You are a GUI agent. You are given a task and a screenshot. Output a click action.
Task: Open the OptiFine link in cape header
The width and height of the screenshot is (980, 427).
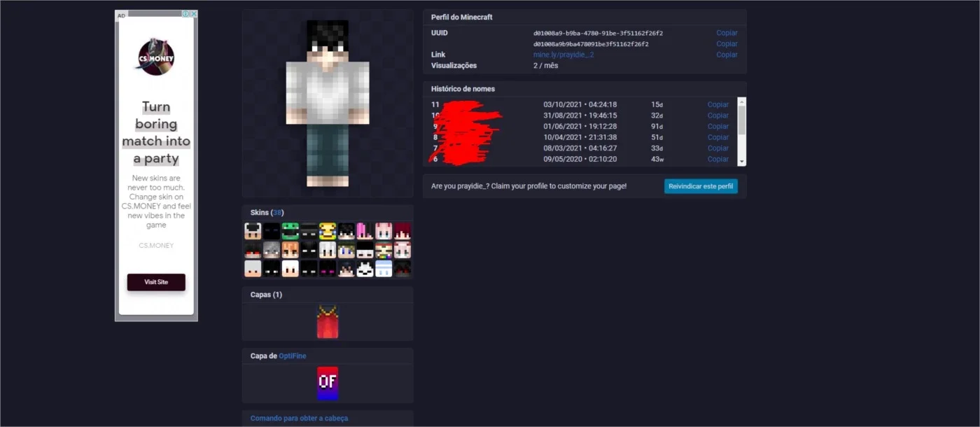[293, 356]
